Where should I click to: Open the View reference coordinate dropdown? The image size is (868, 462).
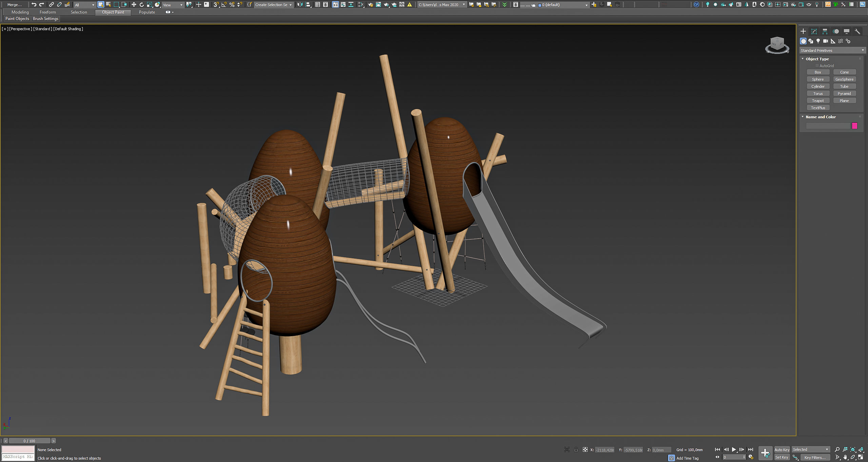pos(173,5)
